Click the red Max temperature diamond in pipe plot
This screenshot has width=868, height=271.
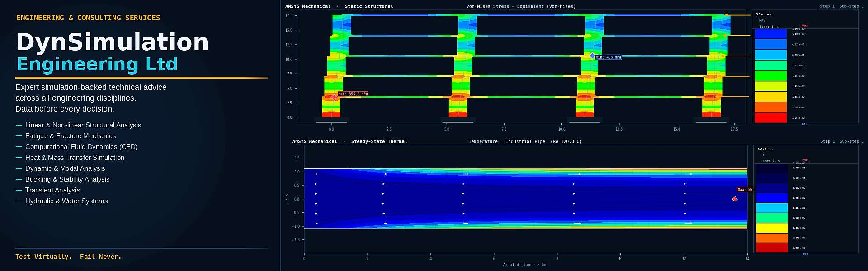(735, 199)
